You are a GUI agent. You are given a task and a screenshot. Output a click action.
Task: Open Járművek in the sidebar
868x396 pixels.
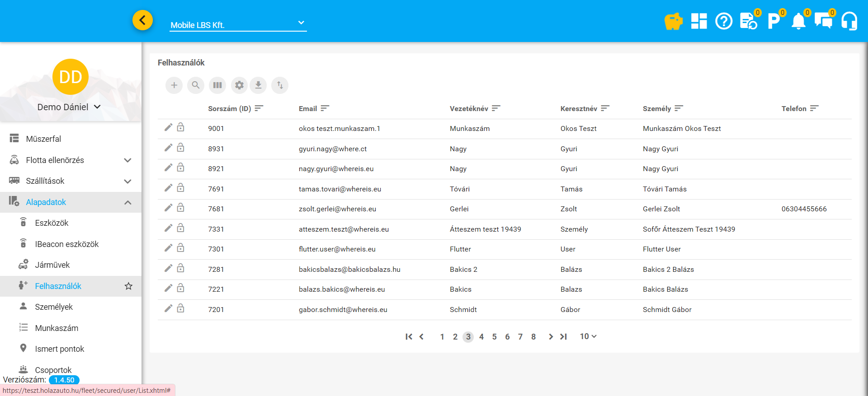point(52,265)
